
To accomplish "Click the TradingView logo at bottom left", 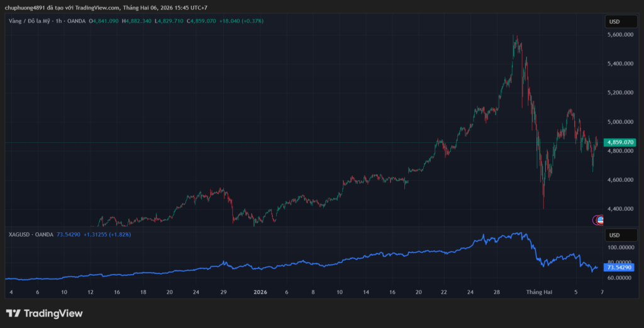I will (x=44, y=314).
